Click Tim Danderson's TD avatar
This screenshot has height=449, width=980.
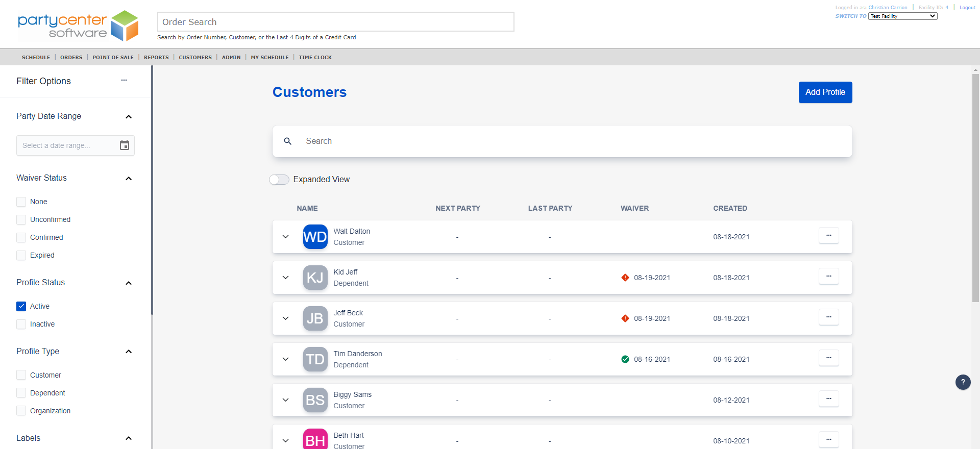tap(315, 359)
